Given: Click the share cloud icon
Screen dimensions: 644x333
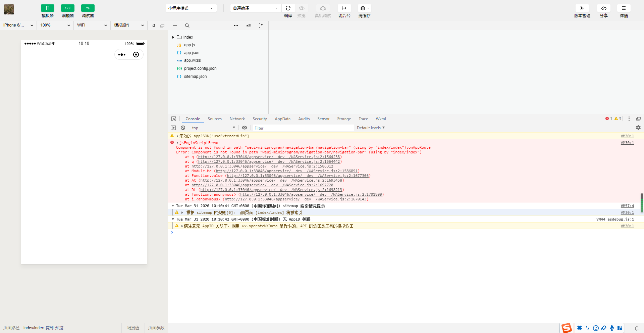Looking at the screenshot, I should [604, 8].
